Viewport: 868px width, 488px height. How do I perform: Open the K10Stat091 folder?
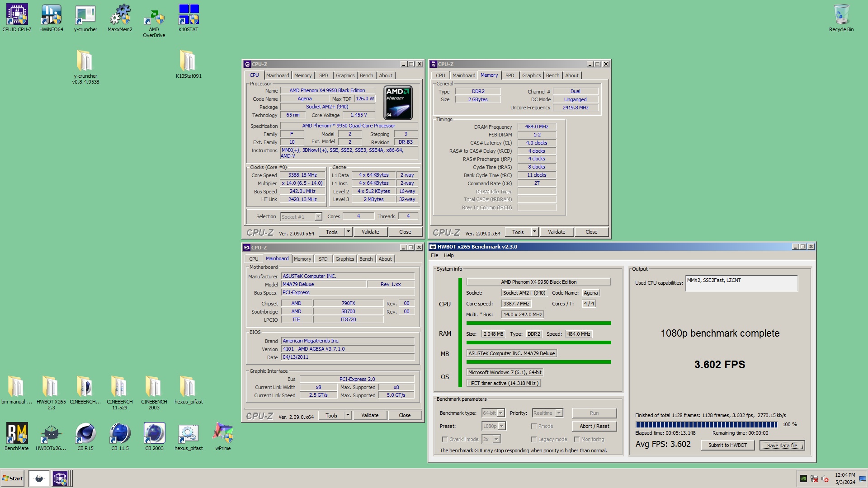click(x=188, y=64)
